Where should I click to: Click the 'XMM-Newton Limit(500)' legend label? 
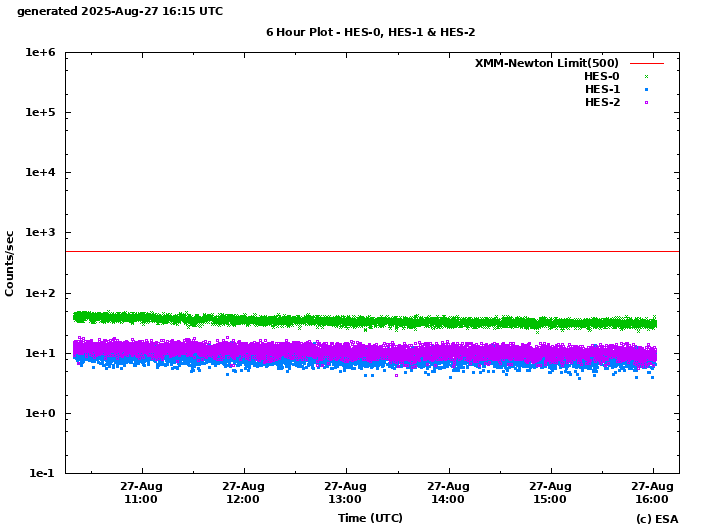pos(546,63)
